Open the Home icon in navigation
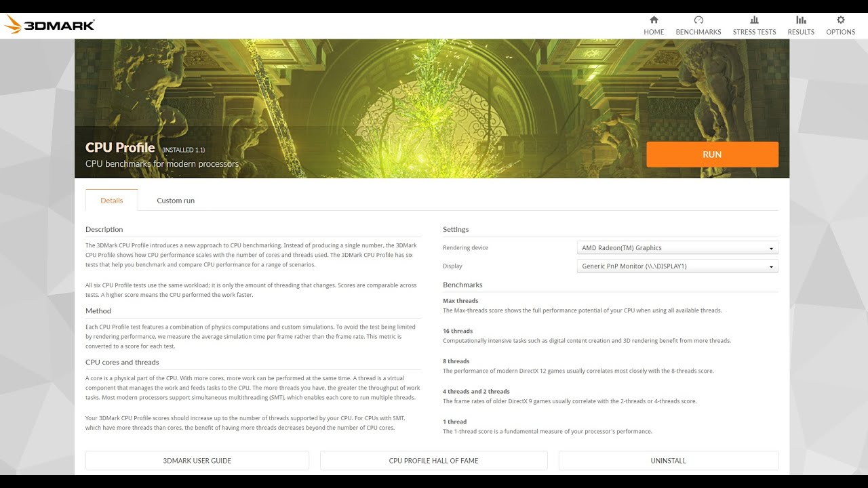 [x=654, y=20]
